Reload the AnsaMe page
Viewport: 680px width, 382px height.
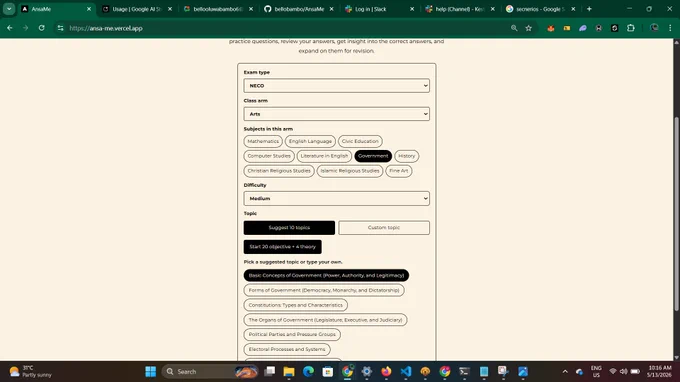point(42,28)
